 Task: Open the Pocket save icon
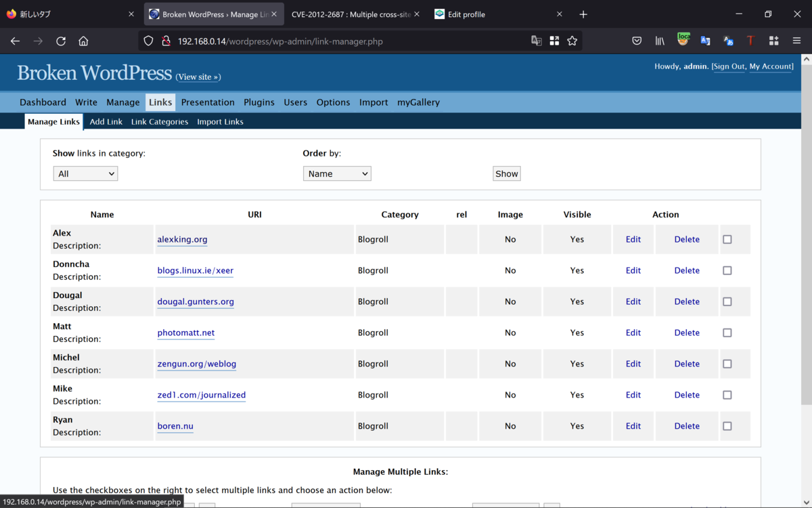[x=637, y=41]
